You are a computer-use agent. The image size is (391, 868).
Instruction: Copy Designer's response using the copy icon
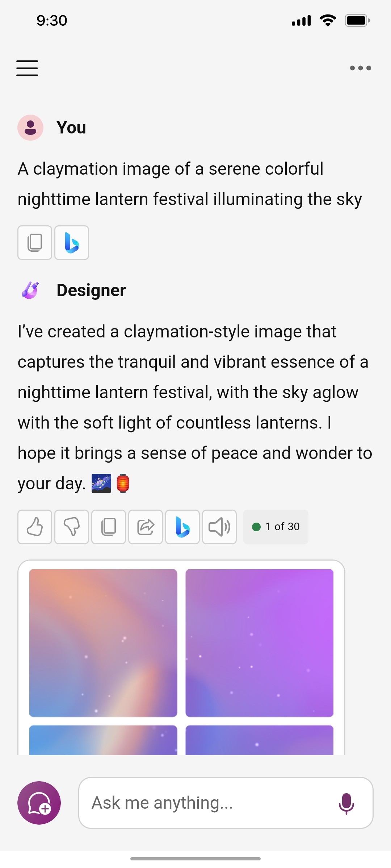click(108, 527)
